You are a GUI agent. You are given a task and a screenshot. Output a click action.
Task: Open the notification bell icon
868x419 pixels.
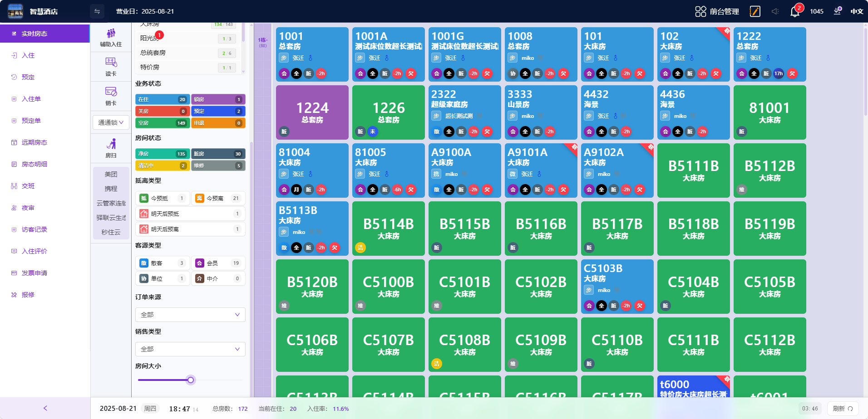794,12
